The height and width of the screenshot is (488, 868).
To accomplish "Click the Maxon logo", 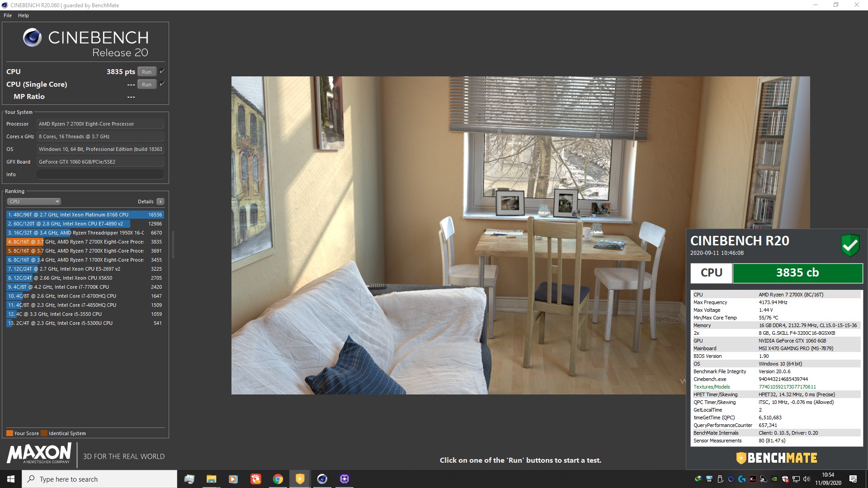I will coord(39,453).
